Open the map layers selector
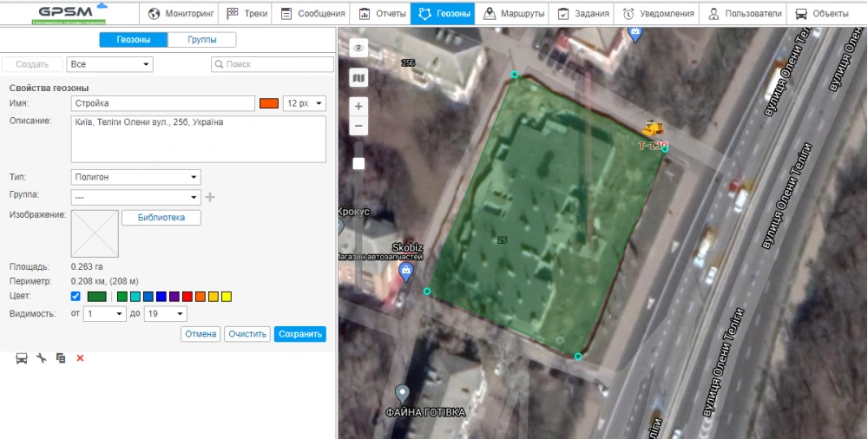Image resolution: width=868 pixels, height=439 pixels. click(x=358, y=78)
